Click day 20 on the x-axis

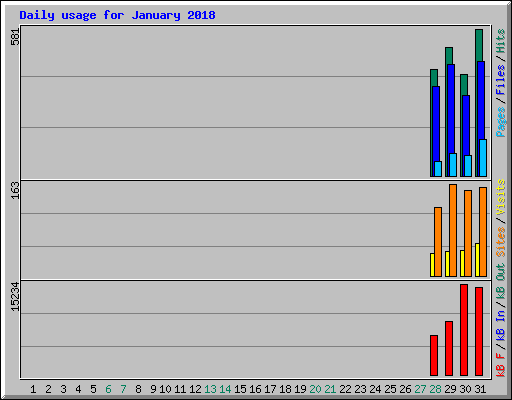tap(315, 389)
